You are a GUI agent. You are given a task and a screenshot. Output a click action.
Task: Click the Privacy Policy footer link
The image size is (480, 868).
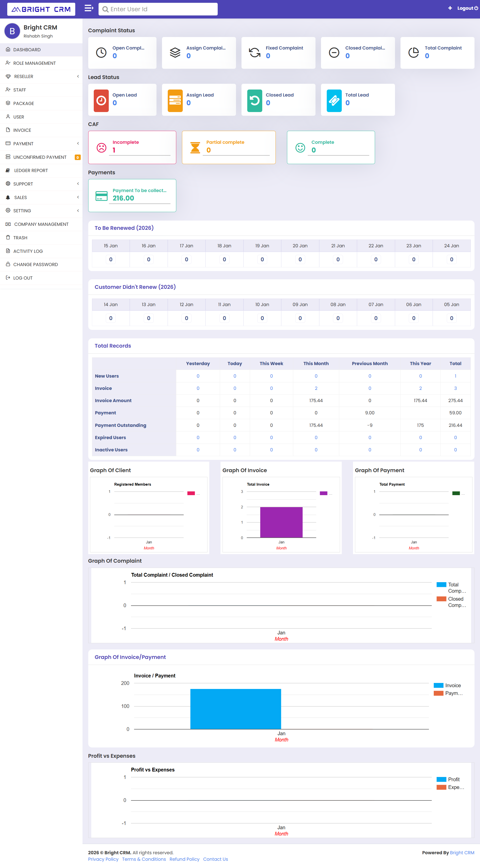coord(103,859)
